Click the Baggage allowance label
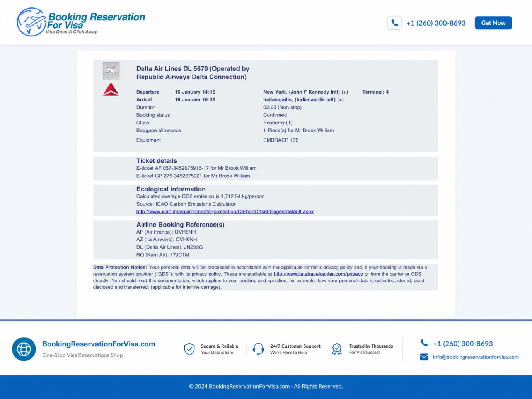 click(x=159, y=130)
